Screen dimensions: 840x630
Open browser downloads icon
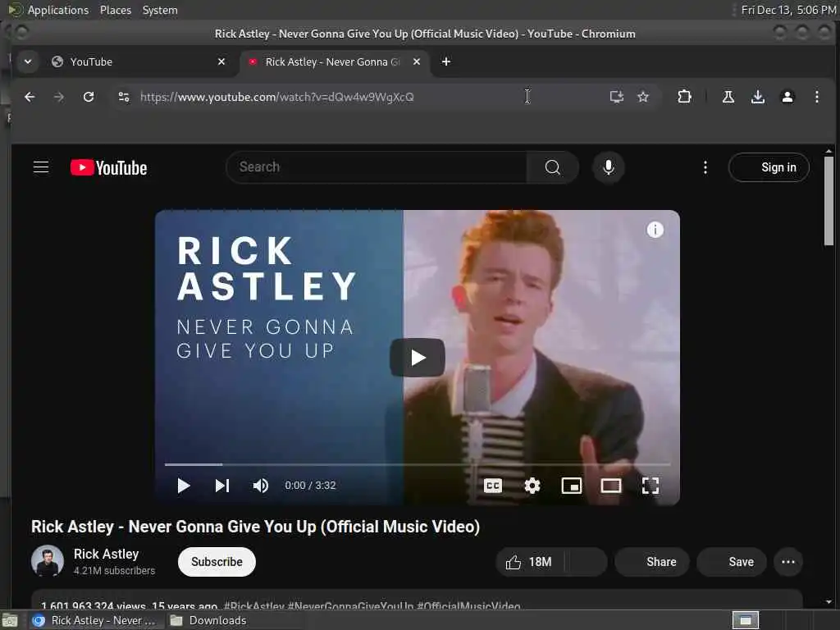757,97
